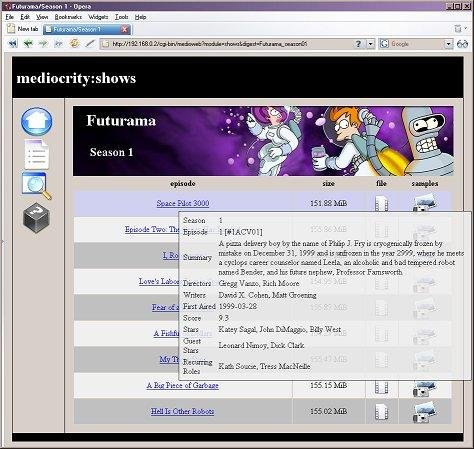Click the Futurama banner image

(263, 141)
